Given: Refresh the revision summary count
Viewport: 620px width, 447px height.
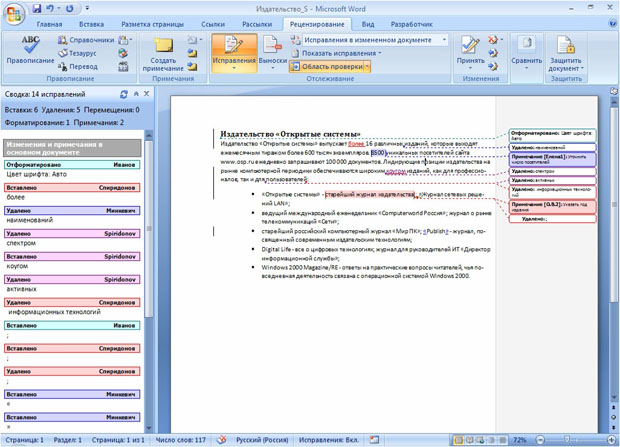Looking at the screenshot, I should tap(124, 94).
